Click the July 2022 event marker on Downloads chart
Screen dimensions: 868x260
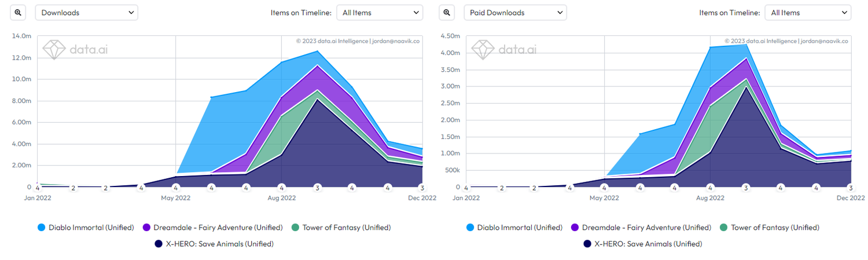(x=246, y=188)
